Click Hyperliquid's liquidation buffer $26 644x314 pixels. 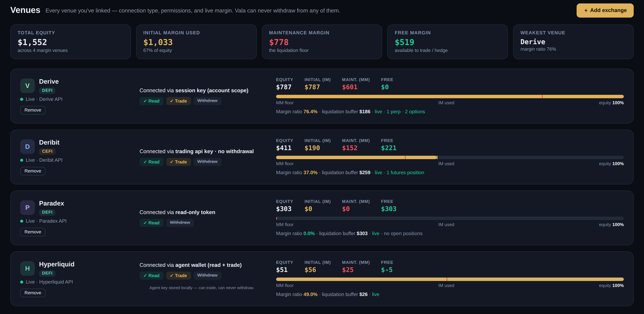pyautogui.click(x=363, y=294)
